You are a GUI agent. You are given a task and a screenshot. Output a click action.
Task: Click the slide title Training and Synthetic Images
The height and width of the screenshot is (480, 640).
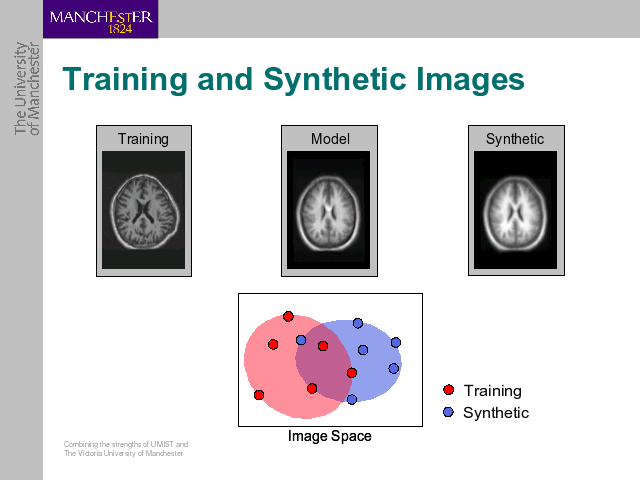[x=293, y=79]
